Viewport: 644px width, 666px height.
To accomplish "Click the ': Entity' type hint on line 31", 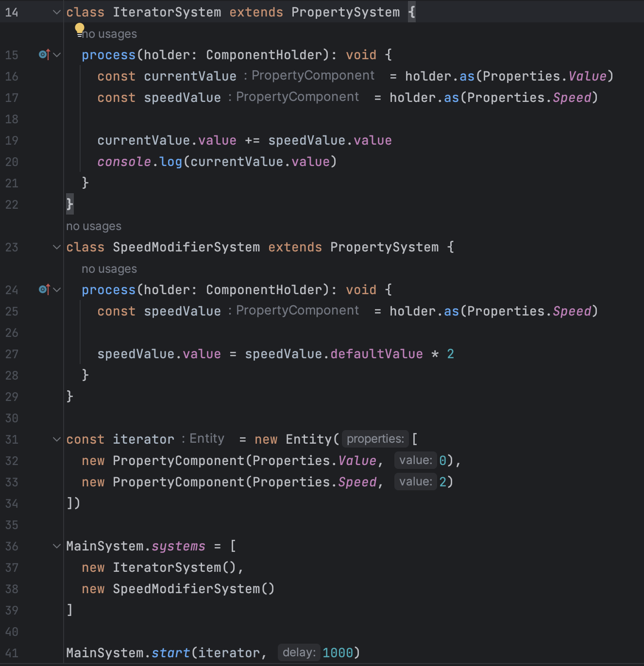I will click(x=203, y=439).
